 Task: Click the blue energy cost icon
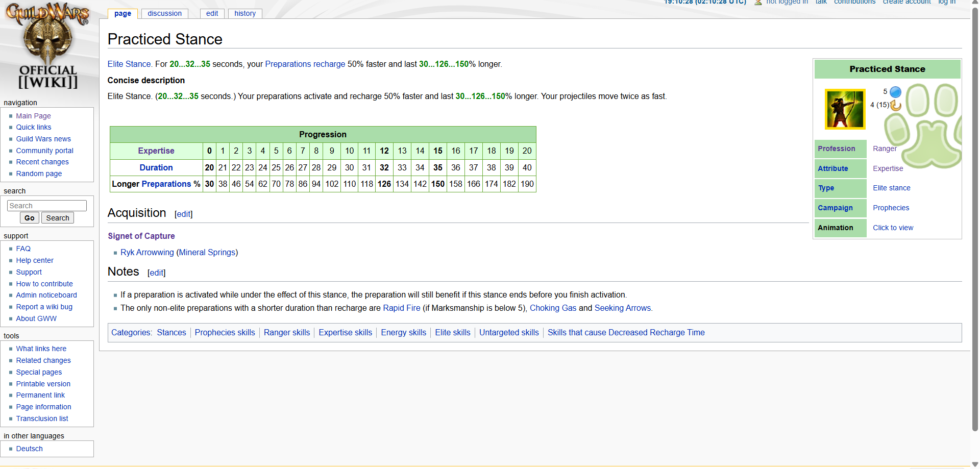pyautogui.click(x=895, y=92)
